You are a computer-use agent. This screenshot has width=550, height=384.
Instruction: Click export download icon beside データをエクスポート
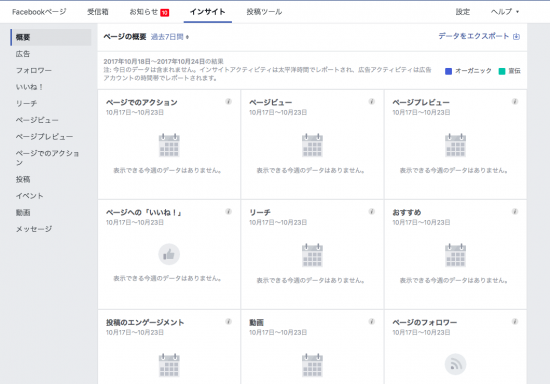pos(516,36)
